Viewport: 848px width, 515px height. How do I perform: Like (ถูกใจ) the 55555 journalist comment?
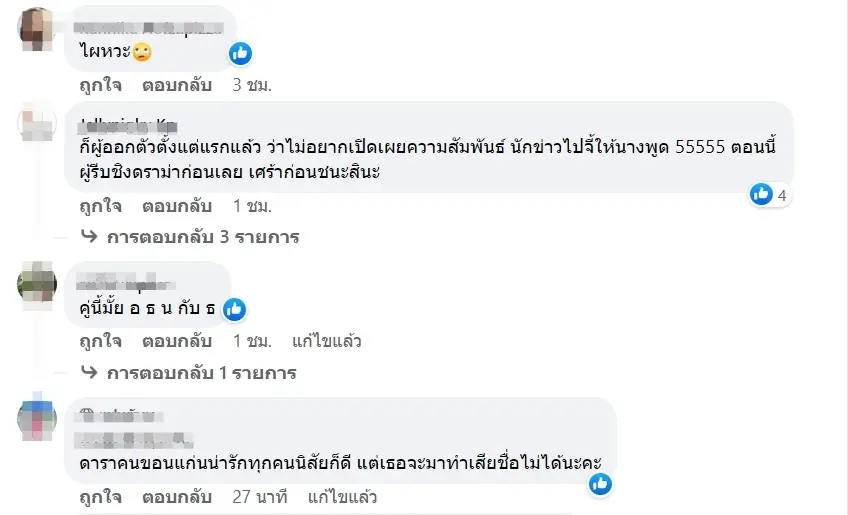(x=100, y=206)
